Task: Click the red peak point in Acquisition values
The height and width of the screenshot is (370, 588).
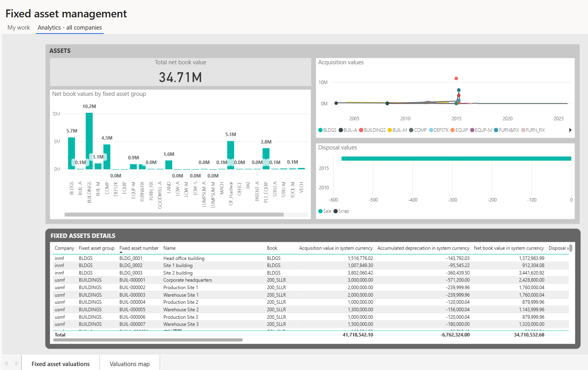Action: click(456, 78)
